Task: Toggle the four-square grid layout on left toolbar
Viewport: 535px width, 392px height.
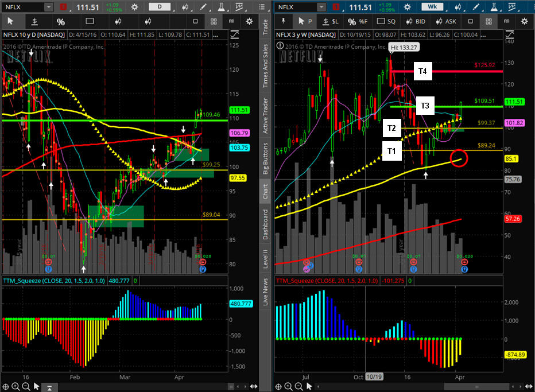Action: (x=213, y=22)
